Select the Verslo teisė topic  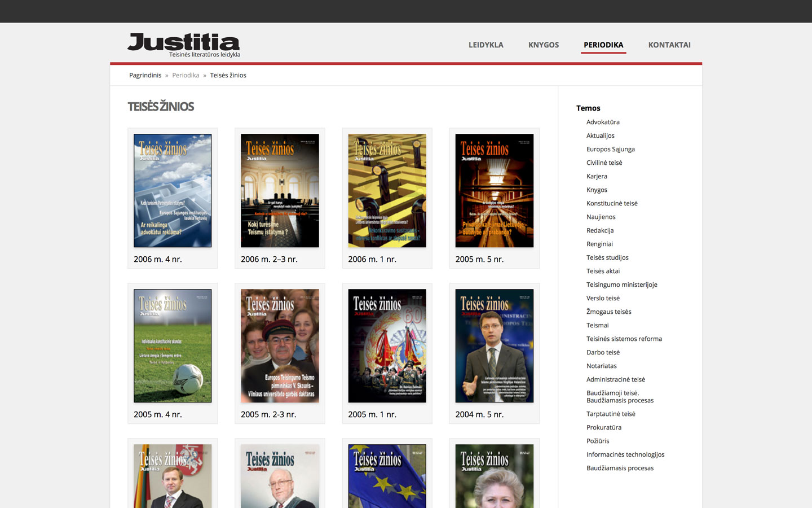pos(603,298)
